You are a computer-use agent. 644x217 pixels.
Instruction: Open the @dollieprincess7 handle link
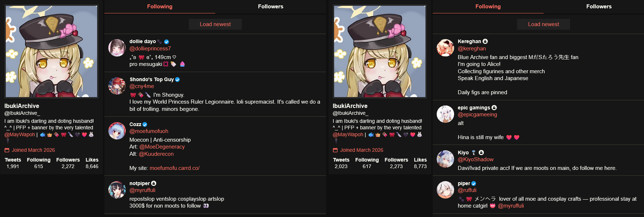coord(150,49)
